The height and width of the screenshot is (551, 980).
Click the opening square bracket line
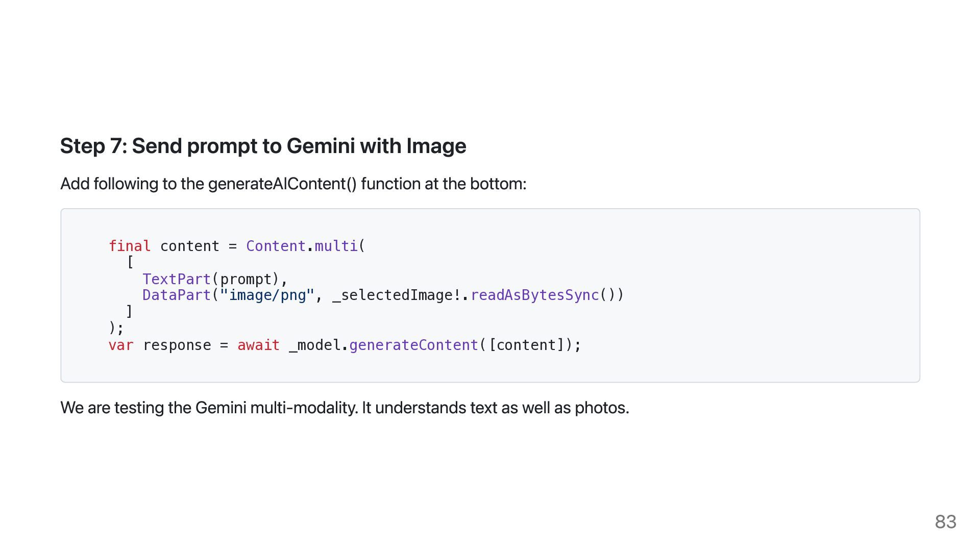pyautogui.click(x=130, y=262)
